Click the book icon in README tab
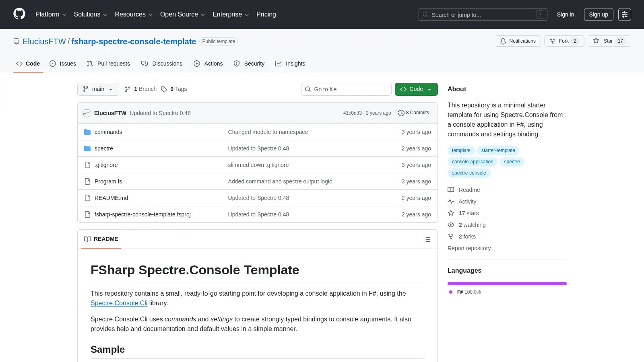644x362 pixels. 87,239
